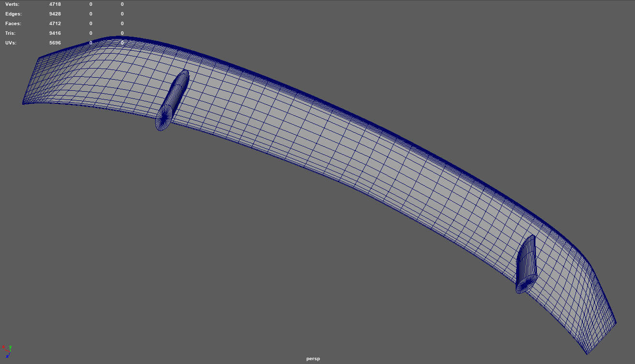
Task: Click the edge count value 9428
Action: (x=55, y=14)
